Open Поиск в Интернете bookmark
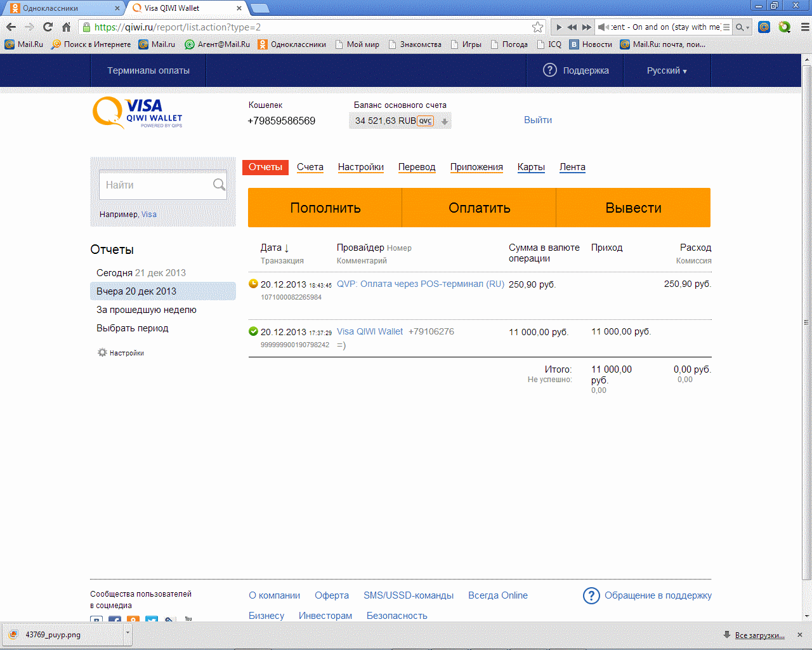Image resolution: width=812 pixels, height=650 pixels. click(x=91, y=44)
